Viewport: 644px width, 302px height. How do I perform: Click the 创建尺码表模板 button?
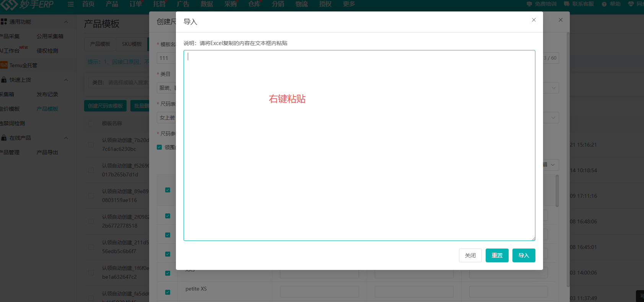(106, 106)
